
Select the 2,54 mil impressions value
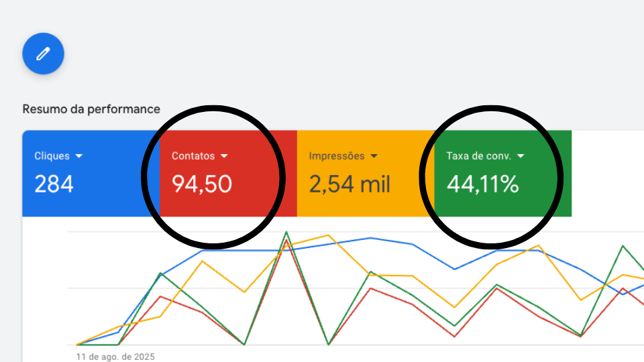[350, 184]
